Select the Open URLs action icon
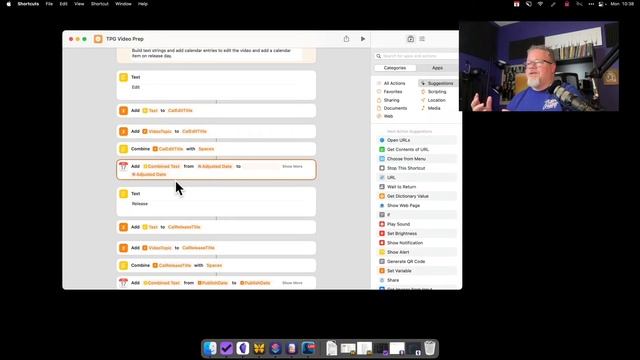Viewport: 640px width, 360px height. (382, 140)
